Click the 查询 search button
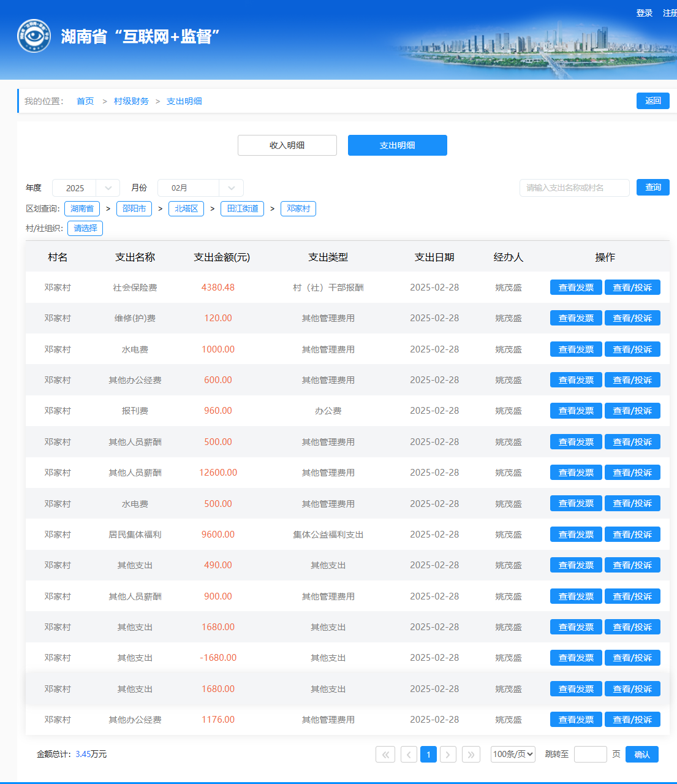The width and height of the screenshot is (677, 784). 652,187
